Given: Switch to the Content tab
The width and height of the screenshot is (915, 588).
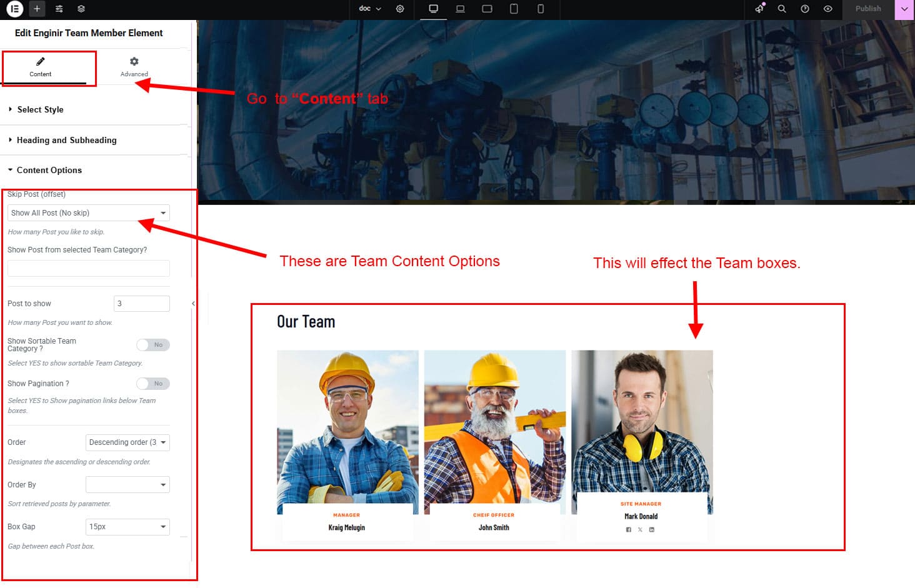Looking at the screenshot, I should pyautogui.click(x=41, y=66).
